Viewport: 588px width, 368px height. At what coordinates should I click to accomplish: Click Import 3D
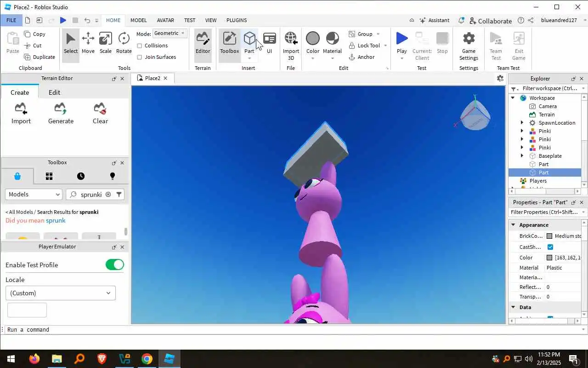[x=291, y=46]
